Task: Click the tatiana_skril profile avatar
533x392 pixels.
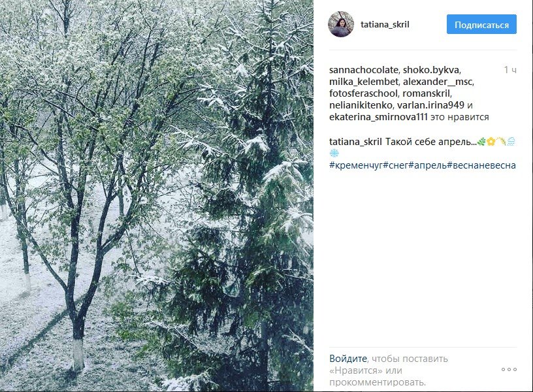Action: coord(340,24)
